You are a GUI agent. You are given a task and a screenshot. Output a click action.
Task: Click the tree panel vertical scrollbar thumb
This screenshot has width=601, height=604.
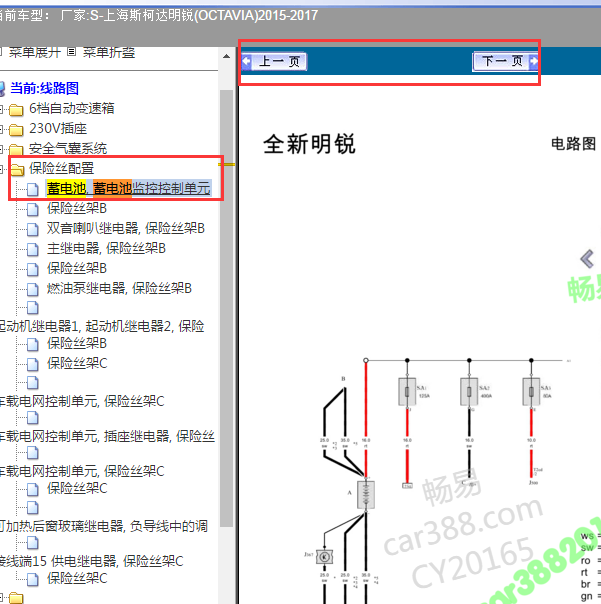(x=227, y=308)
